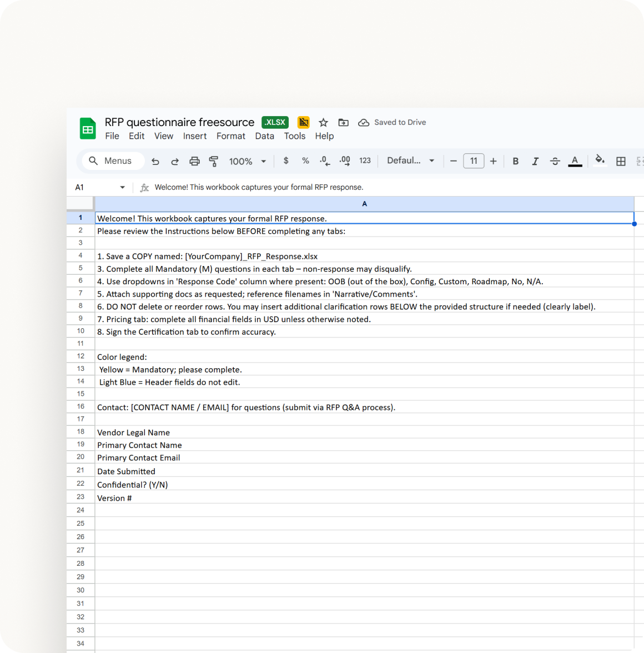Click the Redo arrow
Image resolution: width=644 pixels, height=653 pixels.
[x=175, y=161]
